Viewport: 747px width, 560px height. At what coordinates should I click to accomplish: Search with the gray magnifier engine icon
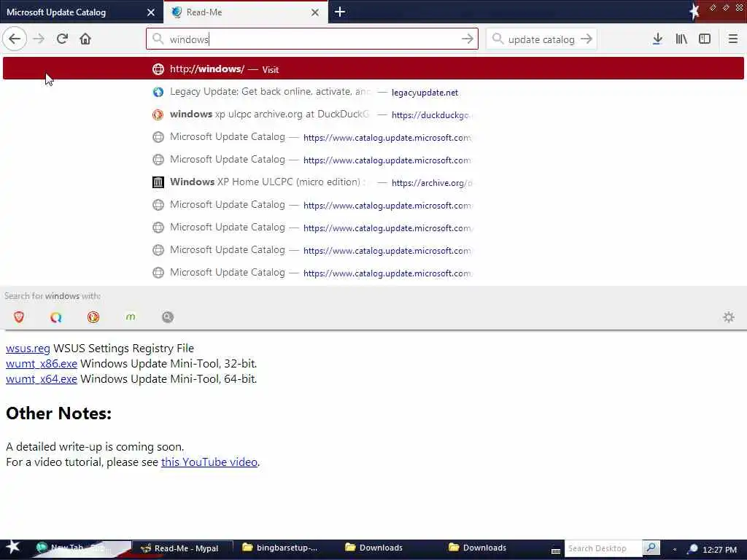[168, 317]
